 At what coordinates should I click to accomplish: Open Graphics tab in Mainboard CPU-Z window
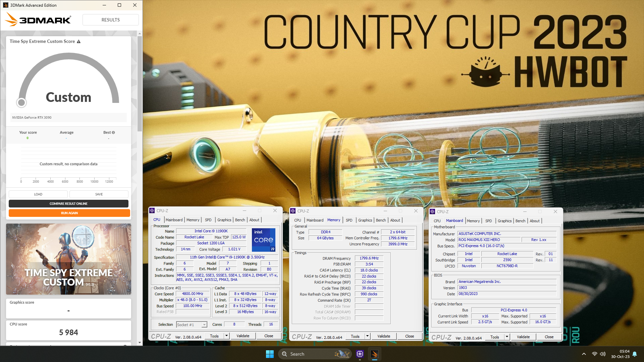click(504, 221)
